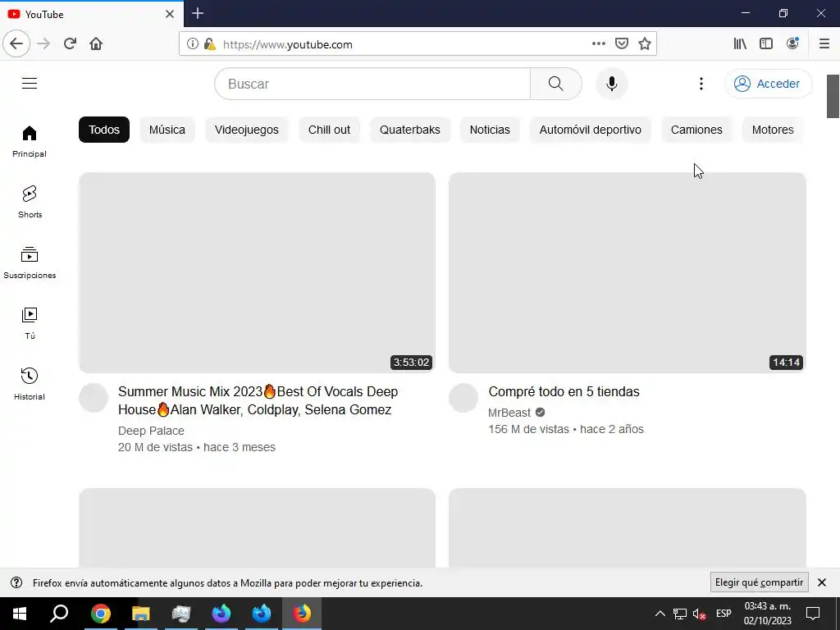Select the YouTube browser tab
Image resolution: width=840 pixels, height=630 pixels.
91,14
